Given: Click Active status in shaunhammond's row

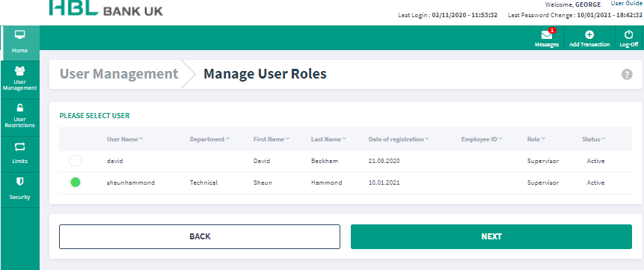Looking at the screenshot, I should coord(595,182).
